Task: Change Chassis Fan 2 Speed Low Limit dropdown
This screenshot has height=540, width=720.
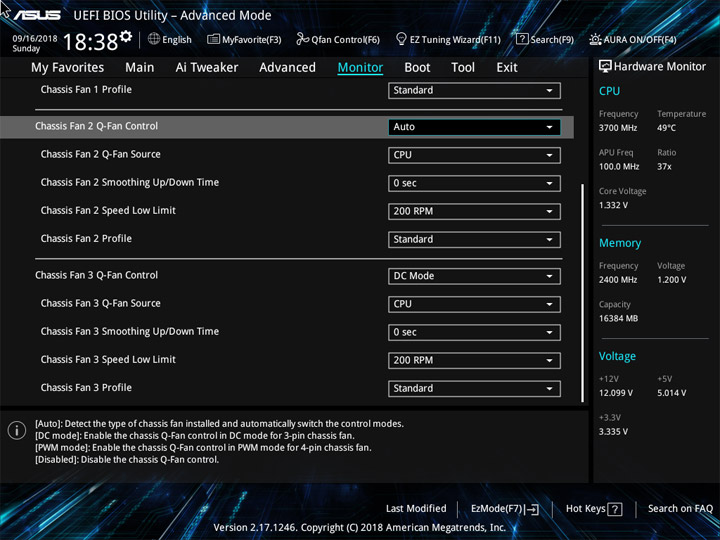Action: pos(474,211)
